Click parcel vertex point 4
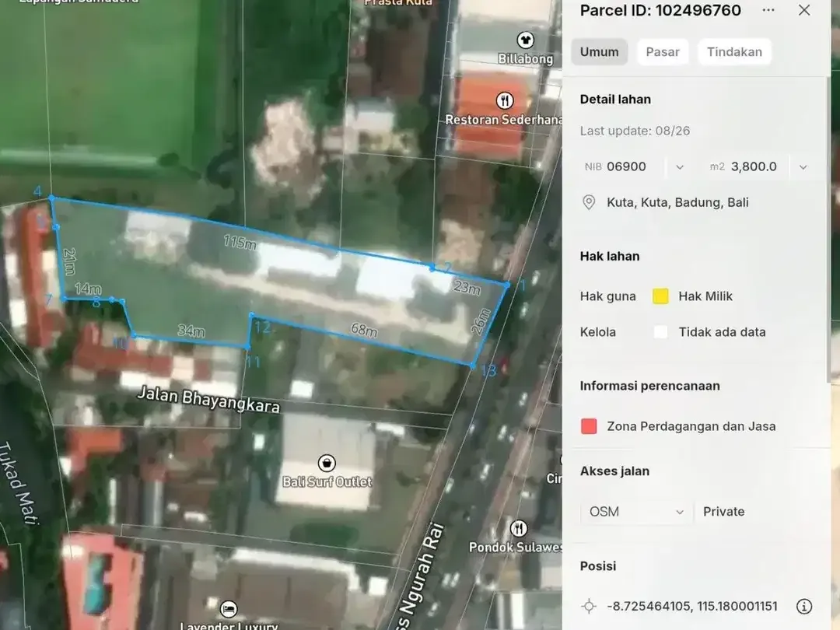 click(x=51, y=198)
